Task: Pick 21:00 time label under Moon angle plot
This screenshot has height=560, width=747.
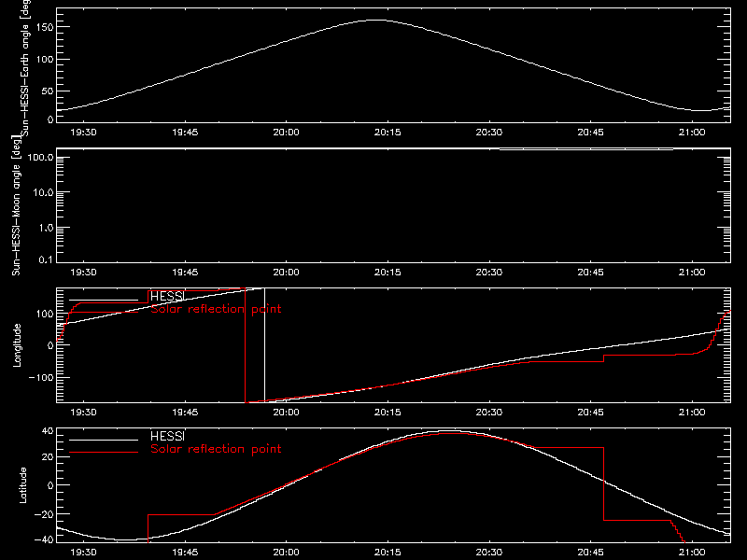Action: pyautogui.click(x=692, y=272)
